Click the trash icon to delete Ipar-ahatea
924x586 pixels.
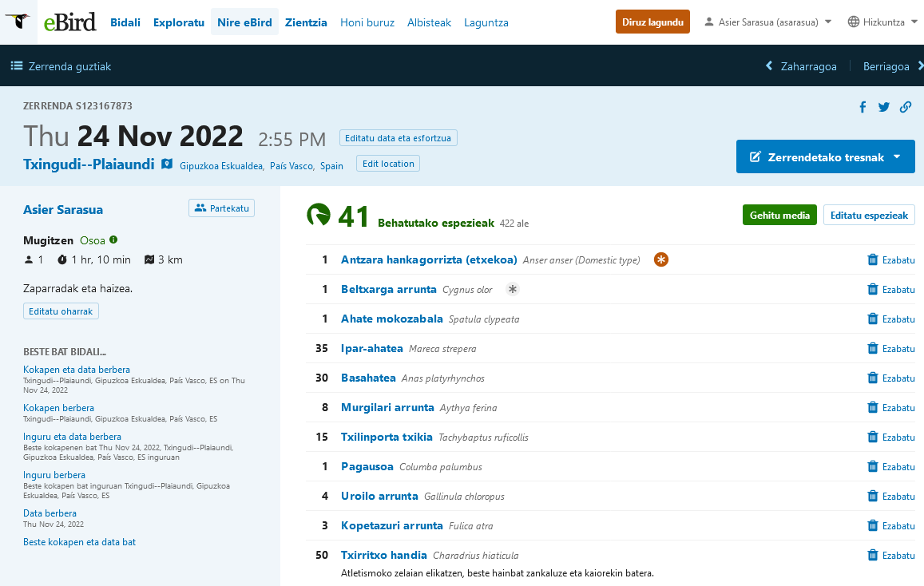872,348
